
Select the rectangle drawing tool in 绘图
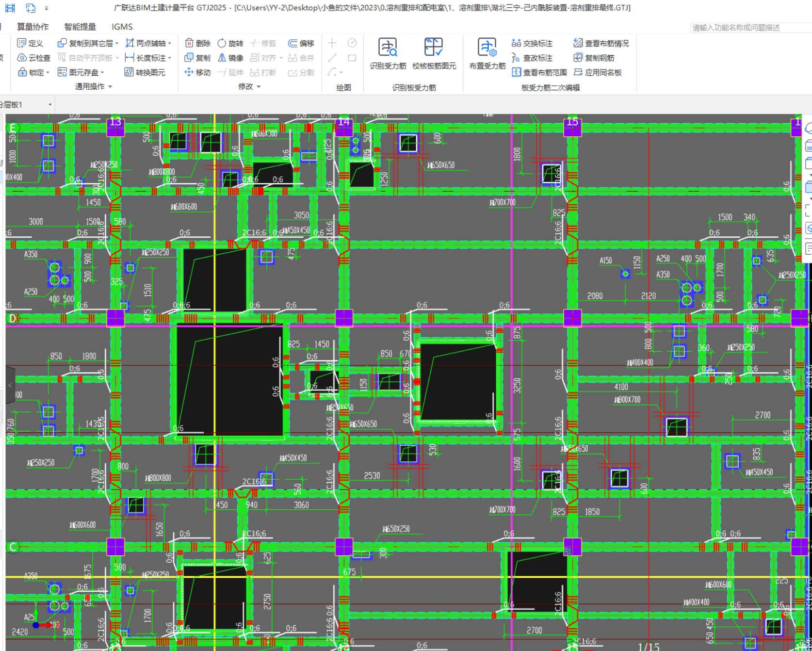352,58
